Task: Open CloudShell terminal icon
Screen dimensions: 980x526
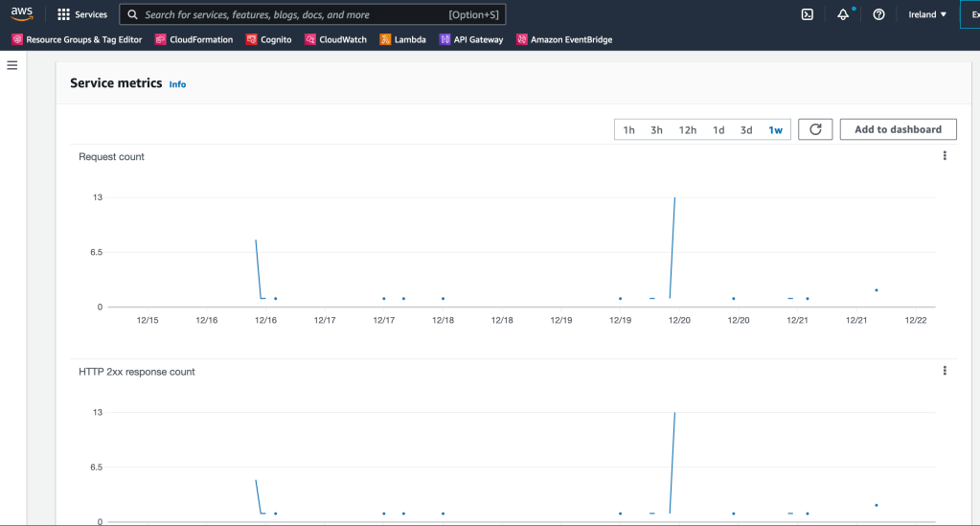Action: tap(808, 14)
